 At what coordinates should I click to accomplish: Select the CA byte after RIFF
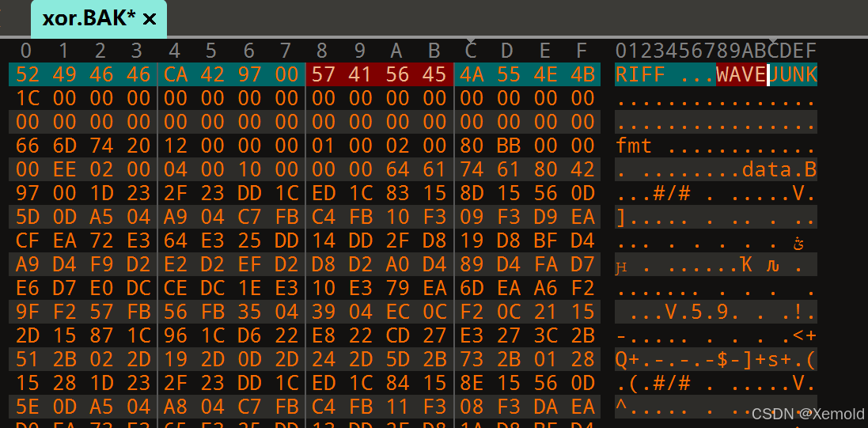(x=174, y=74)
